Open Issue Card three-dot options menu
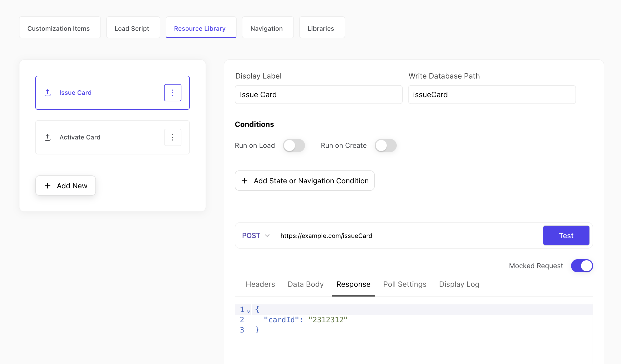621x364 pixels. tap(172, 93)
